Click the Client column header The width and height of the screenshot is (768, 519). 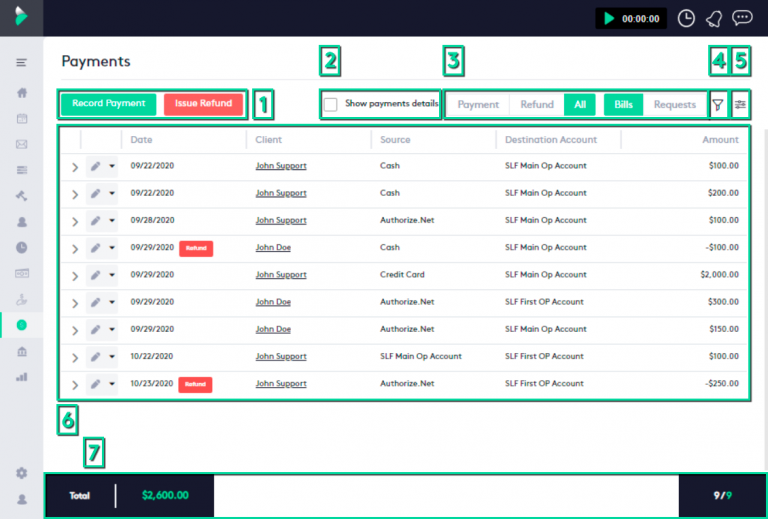click(268, 140)
